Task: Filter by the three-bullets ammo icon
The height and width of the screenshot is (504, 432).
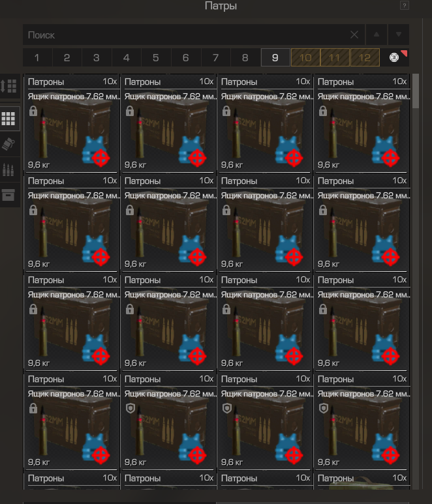Action: click(8, 170)
